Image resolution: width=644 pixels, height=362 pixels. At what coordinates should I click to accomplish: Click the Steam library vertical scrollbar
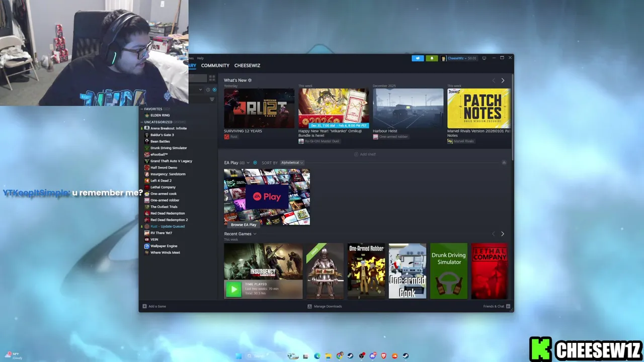point(512,118)
